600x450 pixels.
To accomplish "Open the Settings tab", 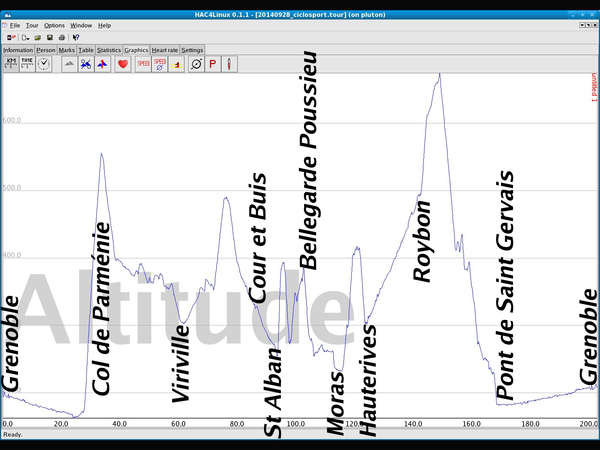I will pyautogui.click(x=192, y=49).
